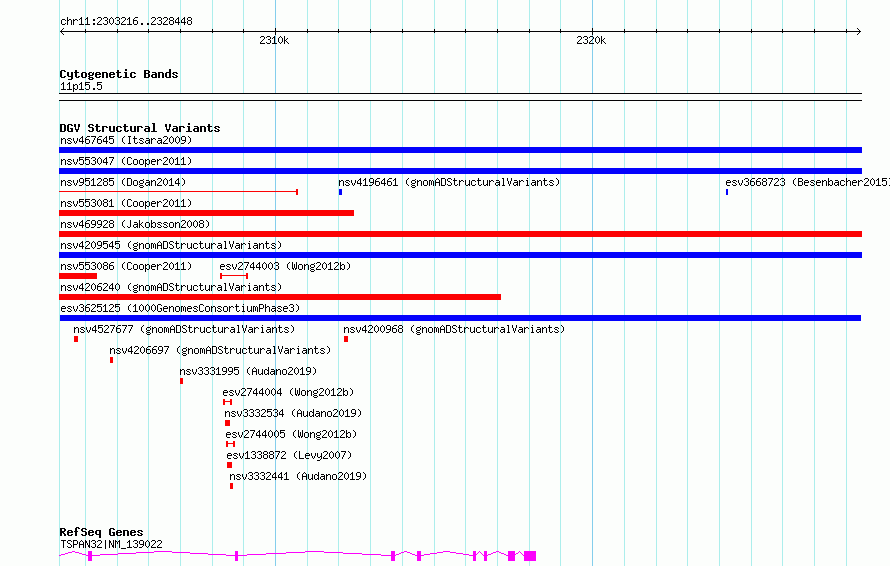The width and height of the screenshot is (890, 566).
Task: Open esv2744005 (Wong2012b) label
Action: click(291, 434)
